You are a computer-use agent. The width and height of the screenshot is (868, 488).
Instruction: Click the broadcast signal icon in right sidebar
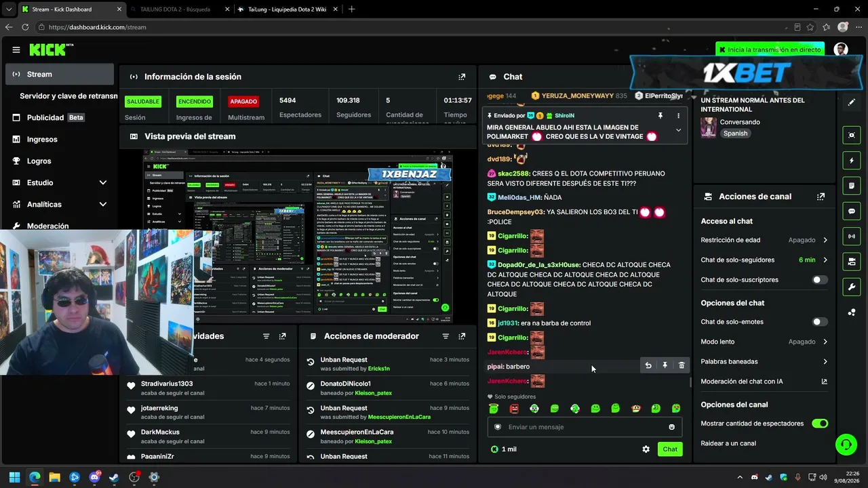point(852,237)
